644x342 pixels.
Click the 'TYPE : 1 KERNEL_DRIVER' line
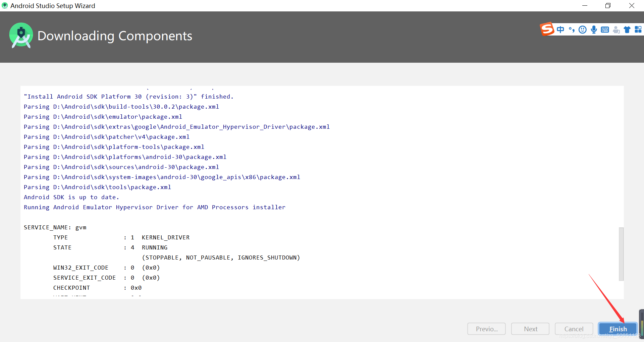121,237
